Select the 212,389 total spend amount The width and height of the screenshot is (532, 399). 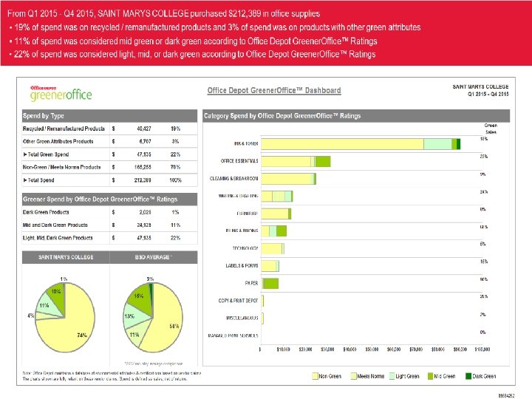143,180
